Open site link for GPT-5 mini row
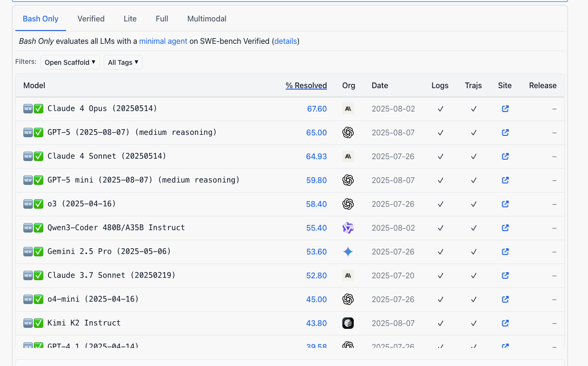The width and height of the screenshot is (588, 366). 505,180
